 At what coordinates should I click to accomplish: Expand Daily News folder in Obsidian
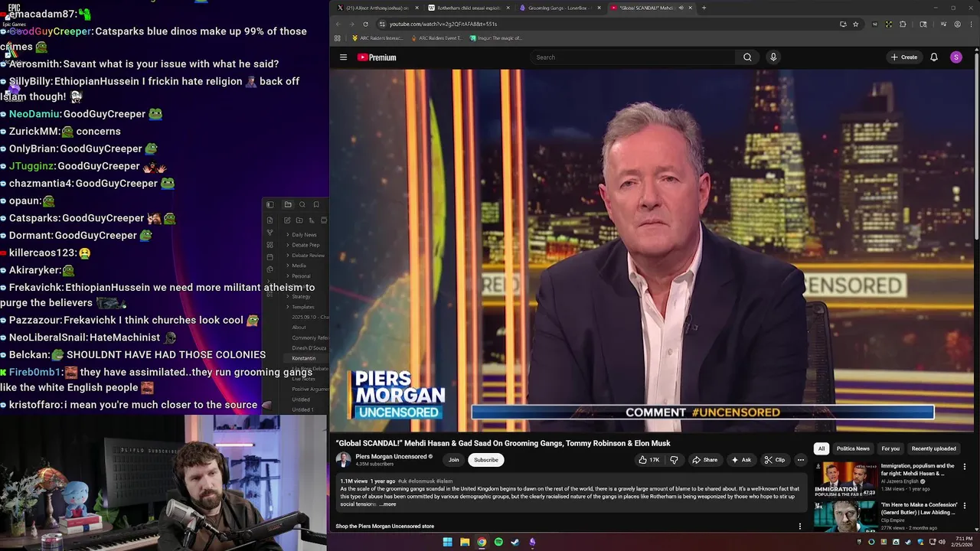pos(304,235)
